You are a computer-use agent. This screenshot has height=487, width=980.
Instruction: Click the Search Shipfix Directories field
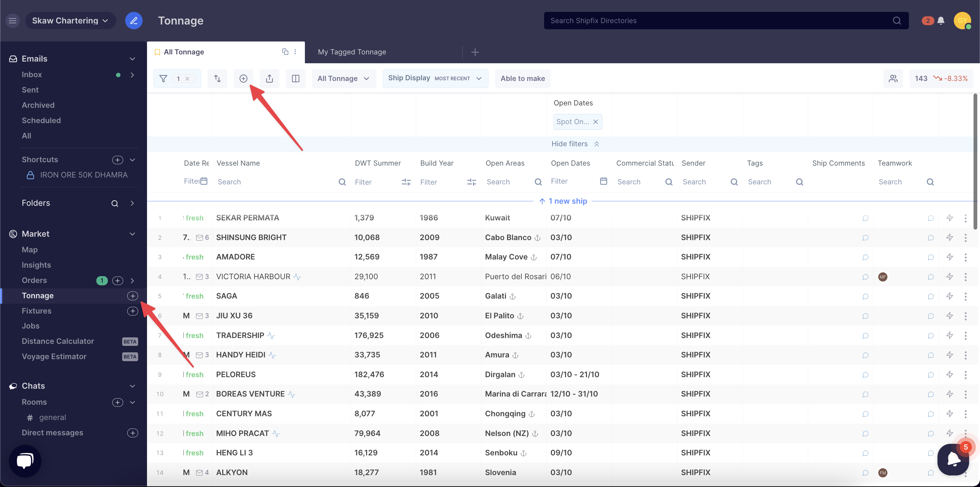tap(719, 20)
